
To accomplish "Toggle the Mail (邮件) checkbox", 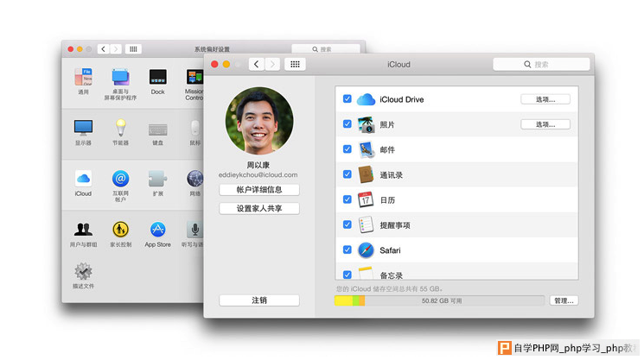I will click(x=348, y=149).
